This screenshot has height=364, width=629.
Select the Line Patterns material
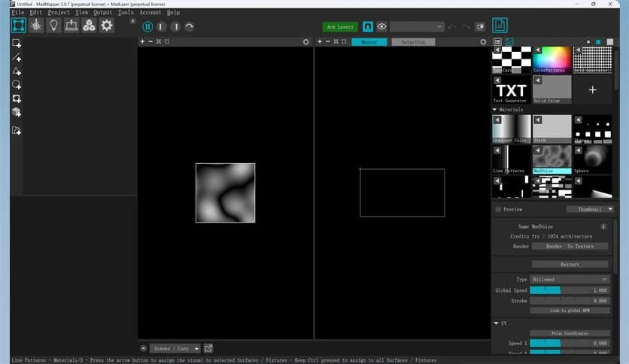tap(512, 159)
